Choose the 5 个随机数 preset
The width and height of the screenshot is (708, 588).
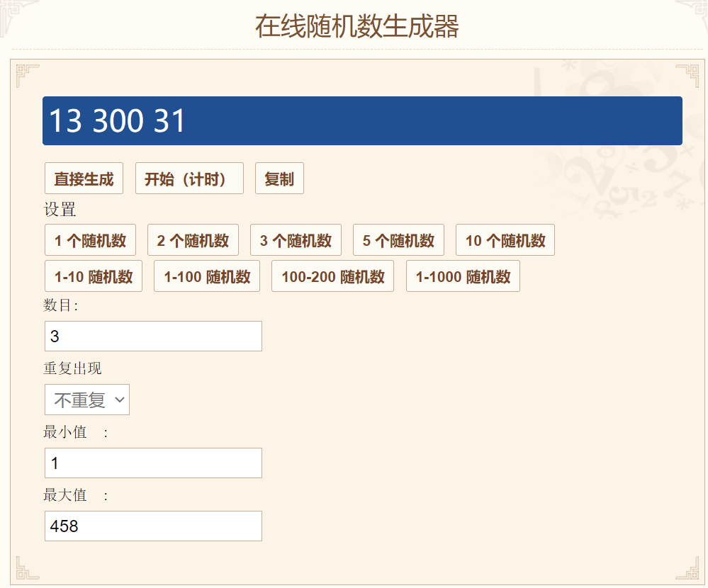pos(398,240)
